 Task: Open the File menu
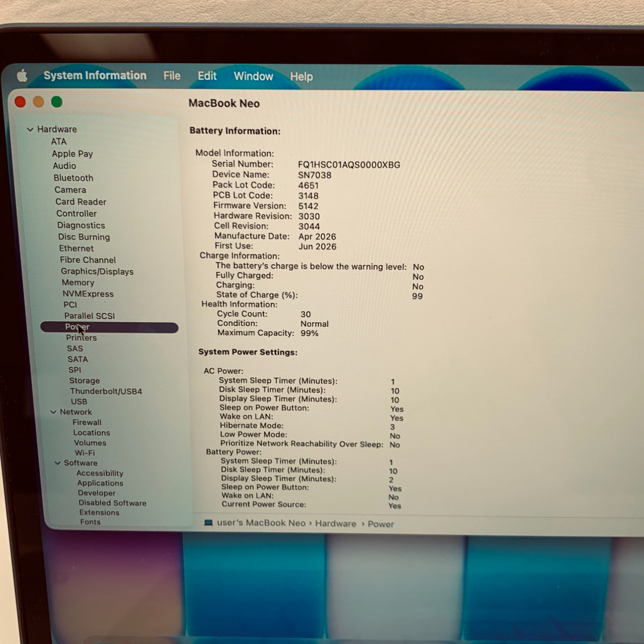coord(172,76)
